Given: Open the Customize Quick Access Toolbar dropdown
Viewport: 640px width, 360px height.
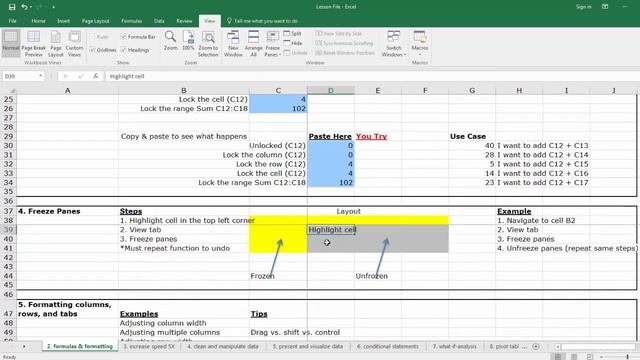Looking at the screenshot, I should click(x=53, y=7).
